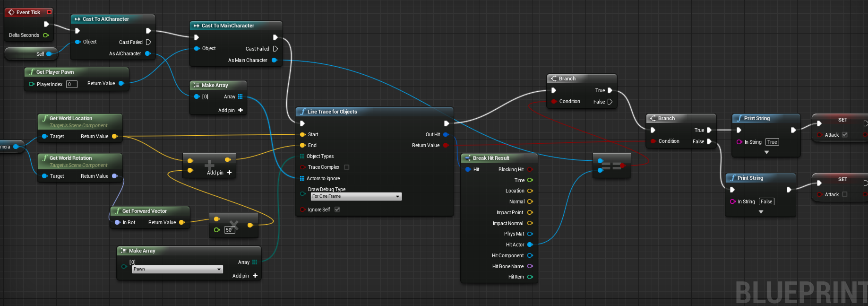
Task: Click the Get World Location Target pin
Action: pos(44,136)
